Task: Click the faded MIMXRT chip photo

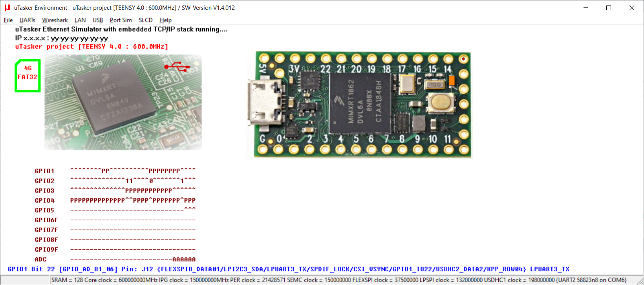Action: (123, 102)
